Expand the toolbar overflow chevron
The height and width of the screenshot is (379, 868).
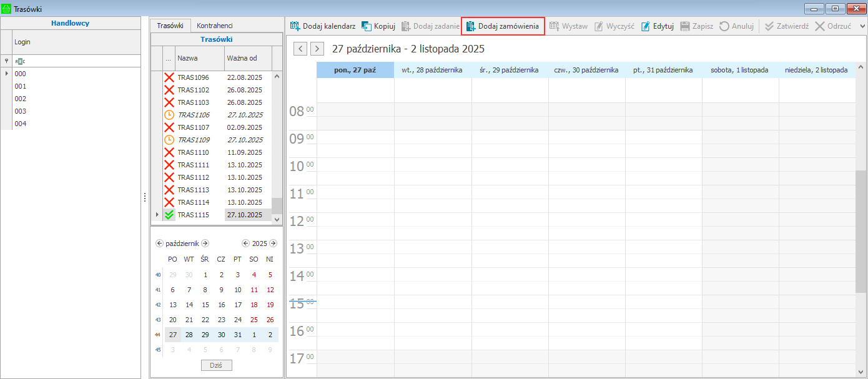[x=862, y=26]
